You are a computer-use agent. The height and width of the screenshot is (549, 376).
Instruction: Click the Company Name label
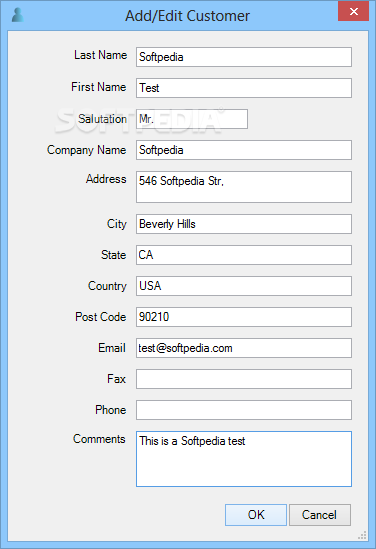(86, 150)
